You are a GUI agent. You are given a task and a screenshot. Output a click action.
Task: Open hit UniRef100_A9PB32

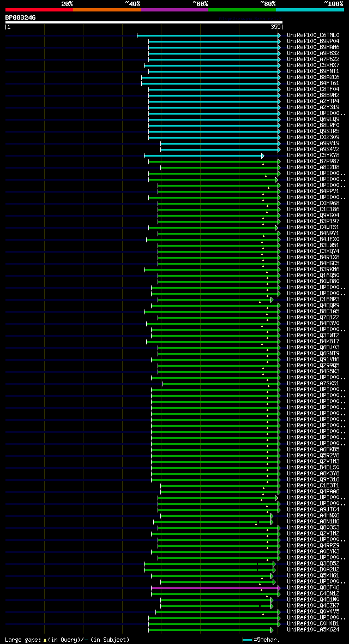(x=313, y=53)
